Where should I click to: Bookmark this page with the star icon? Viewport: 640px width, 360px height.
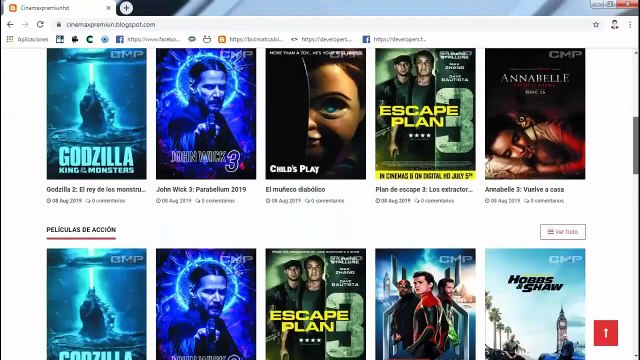[x=596, y=24]
